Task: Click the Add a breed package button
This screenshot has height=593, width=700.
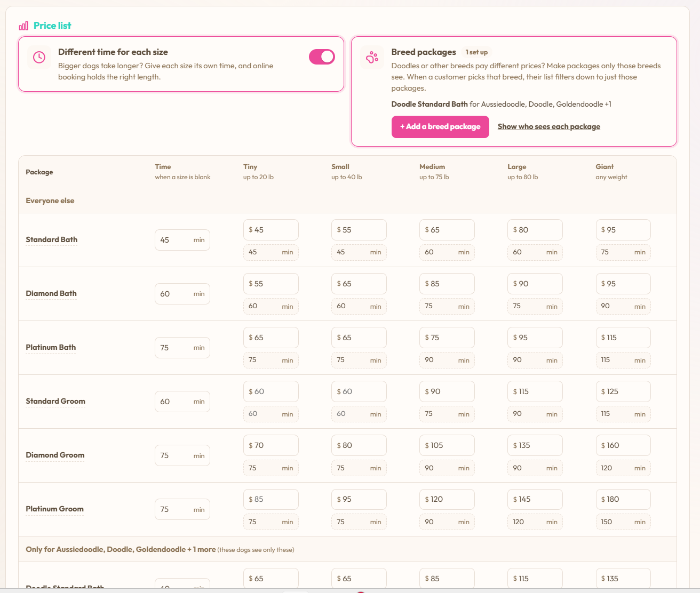Action: click(440, 127)
